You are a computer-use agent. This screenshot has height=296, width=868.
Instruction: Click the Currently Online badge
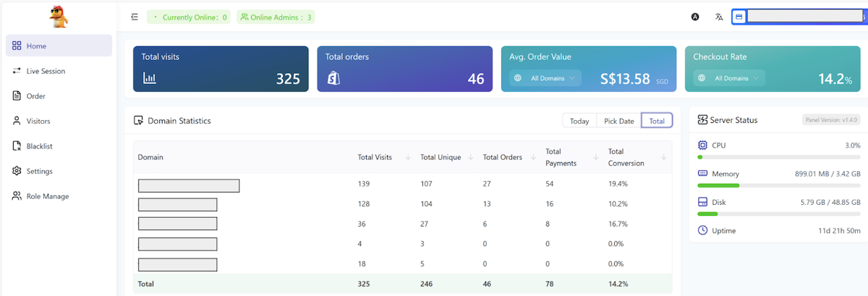tap(189, 17)
